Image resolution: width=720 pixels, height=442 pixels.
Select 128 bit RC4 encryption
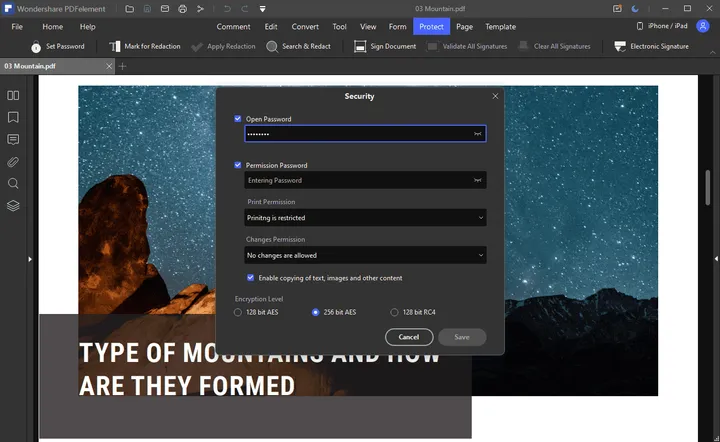click(394, 312)
